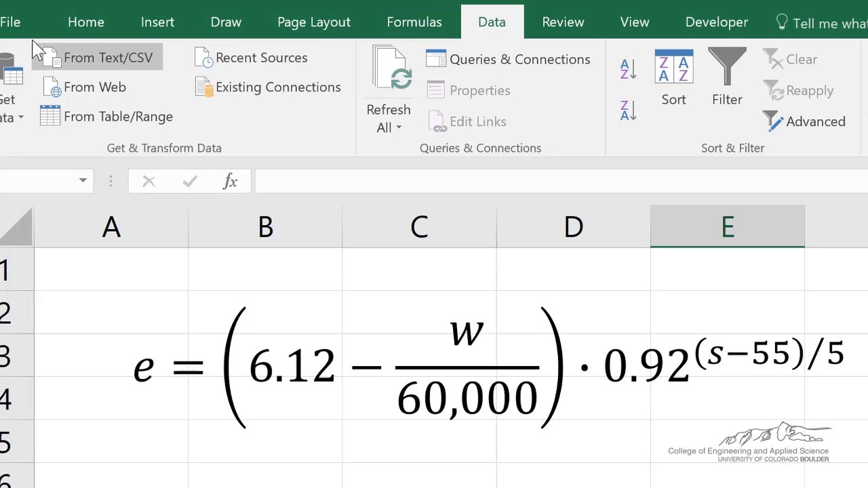The image size is (868, 488).
Task: Click From Table/Range label
Action: click(118, 117)
